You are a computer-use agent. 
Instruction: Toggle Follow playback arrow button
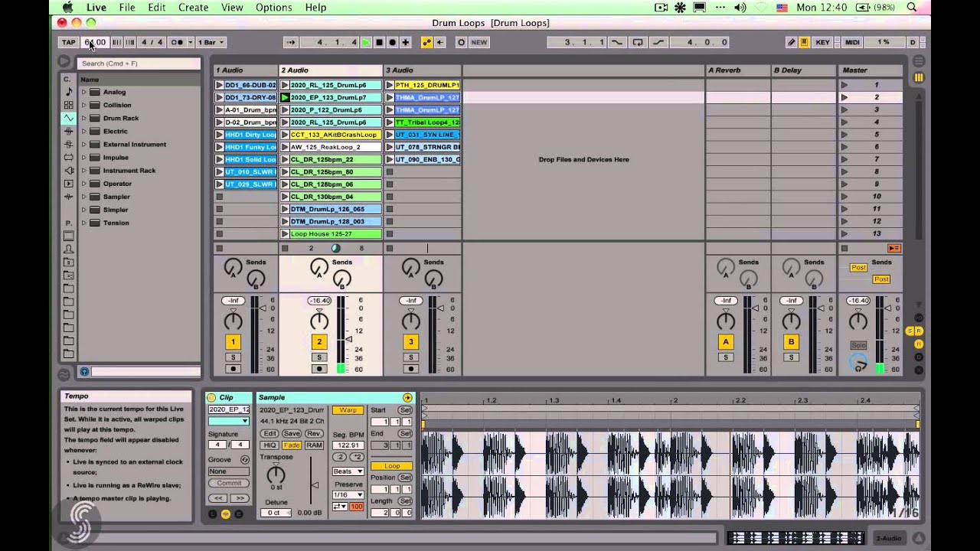290,42
